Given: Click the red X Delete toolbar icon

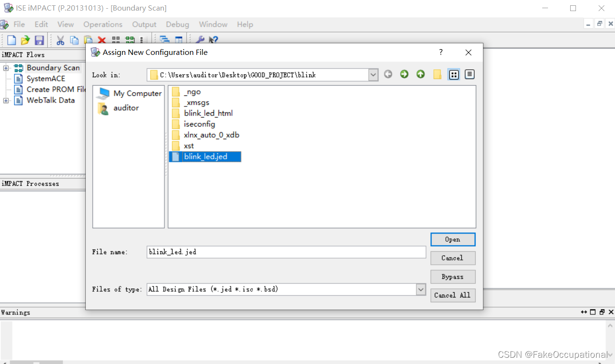Looking at the screenshot, I should 102,40.
